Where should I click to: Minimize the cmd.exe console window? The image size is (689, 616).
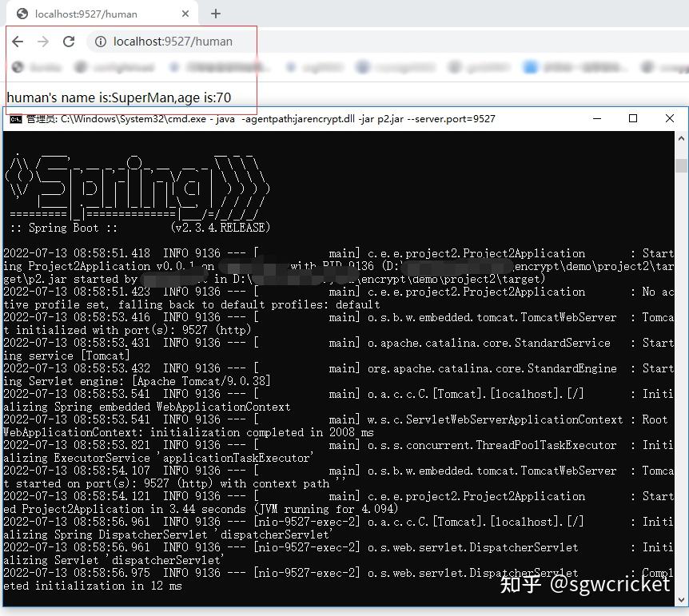[x=597, y=118]
